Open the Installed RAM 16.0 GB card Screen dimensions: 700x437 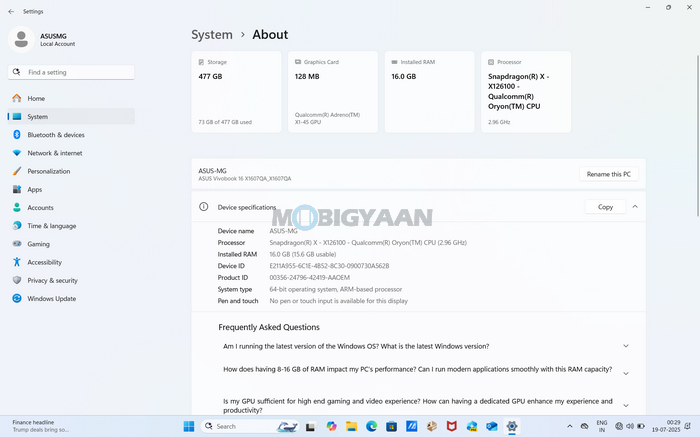[429, 92]
